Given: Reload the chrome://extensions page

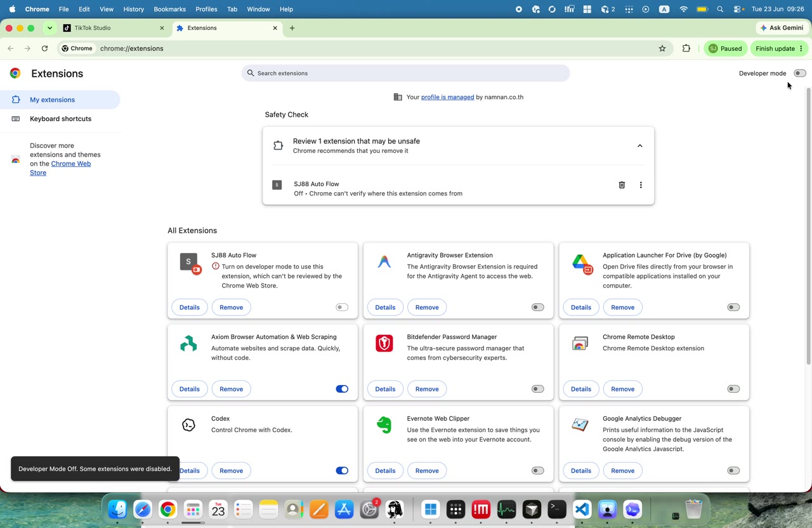Looking at the screenshot, I should [x=44, y=48].
